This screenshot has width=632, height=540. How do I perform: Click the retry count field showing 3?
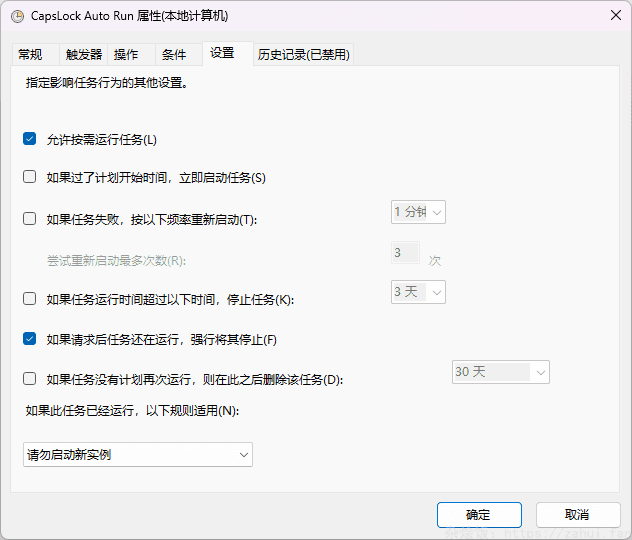tap(405, 253)
